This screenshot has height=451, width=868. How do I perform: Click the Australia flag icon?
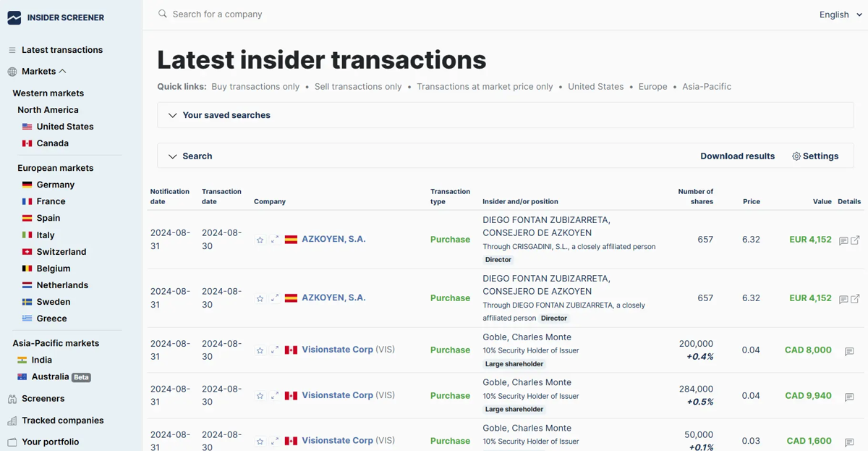coord(22,376)
